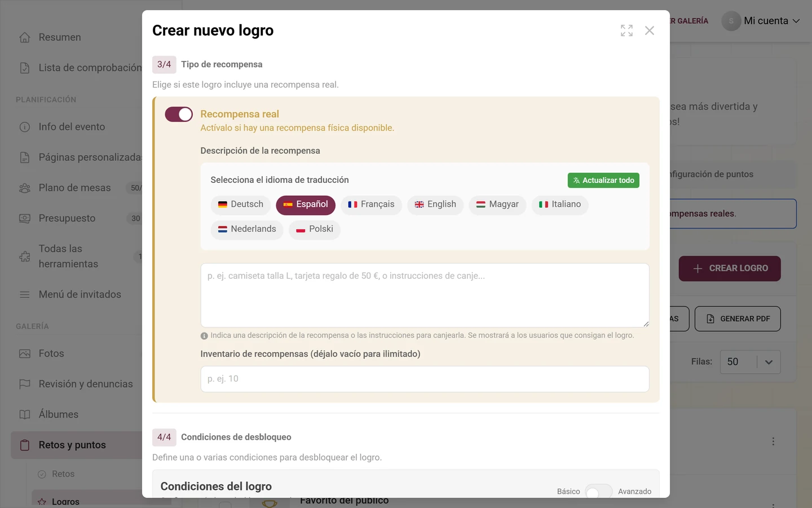Expand the dialog with the fullscreen icon

[626, 30]
